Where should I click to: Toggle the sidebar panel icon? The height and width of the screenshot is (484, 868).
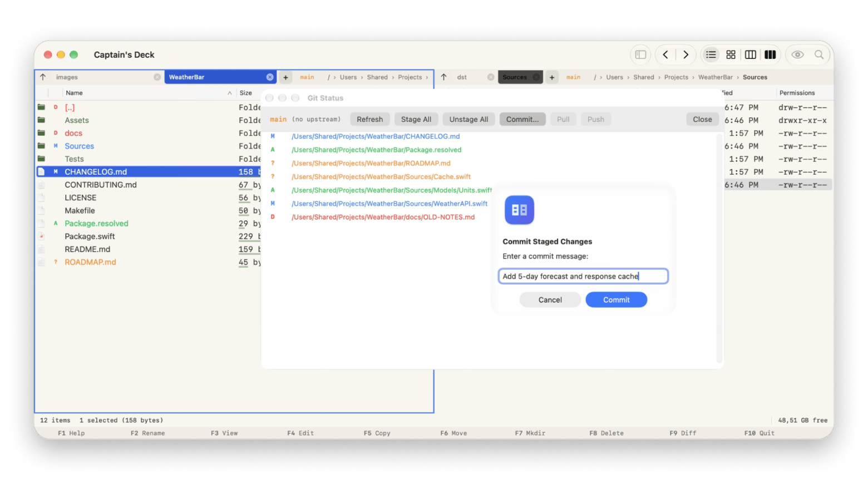[640, 55]
